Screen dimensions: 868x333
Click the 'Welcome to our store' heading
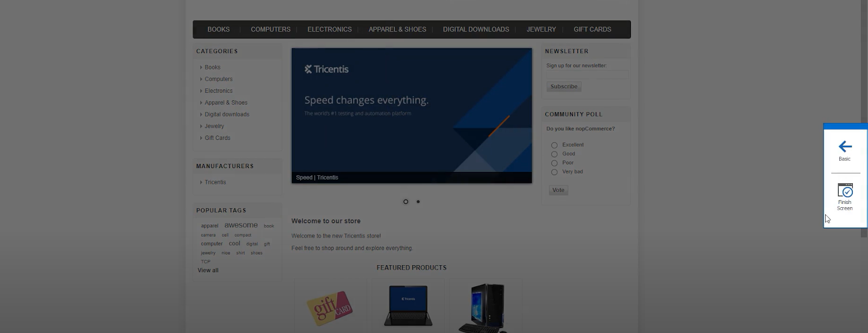pos(326,221)
